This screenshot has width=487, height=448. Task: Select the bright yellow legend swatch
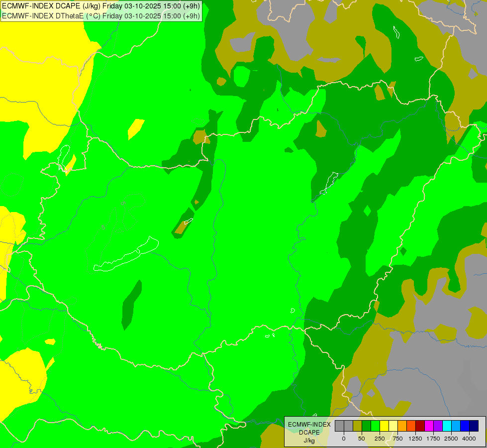pyautogui.click(x=384, y=426)
